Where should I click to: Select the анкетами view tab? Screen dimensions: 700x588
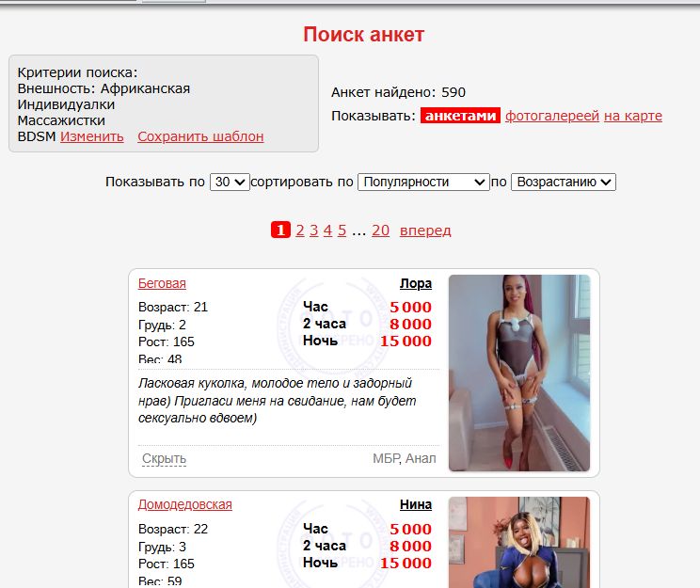[x=460, y=116]
